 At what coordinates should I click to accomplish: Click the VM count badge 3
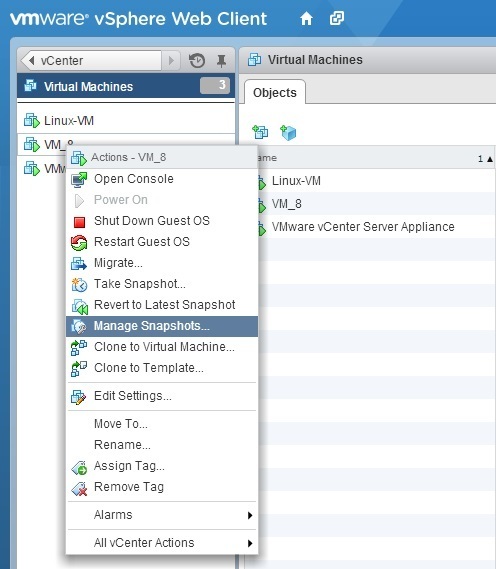pos(215,86)
